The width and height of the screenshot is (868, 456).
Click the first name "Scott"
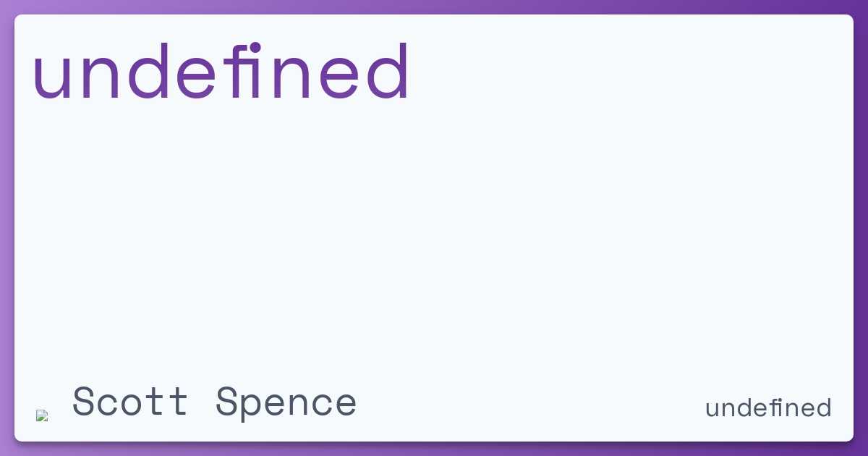coord(130,402)
